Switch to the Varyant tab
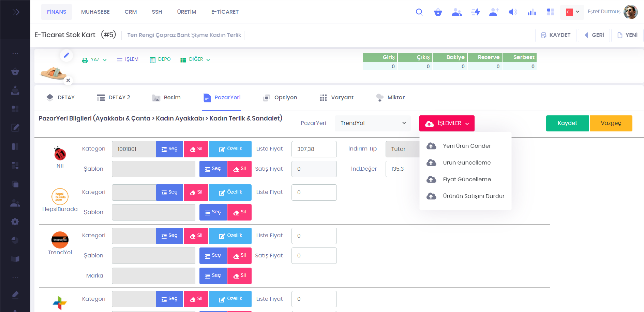This screenshot has height=312, width=644. click(337, 98)
